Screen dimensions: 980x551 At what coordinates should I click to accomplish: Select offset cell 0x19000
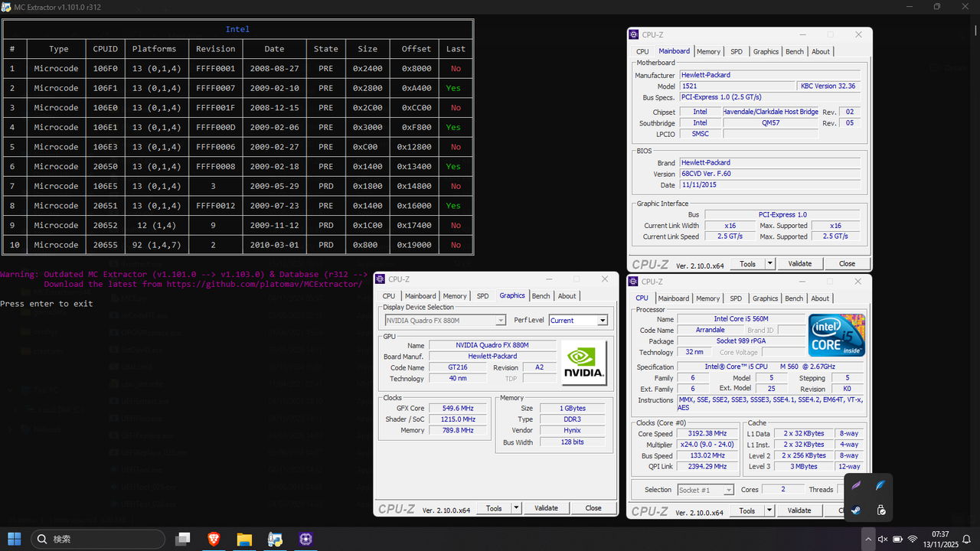coord(416,245)
